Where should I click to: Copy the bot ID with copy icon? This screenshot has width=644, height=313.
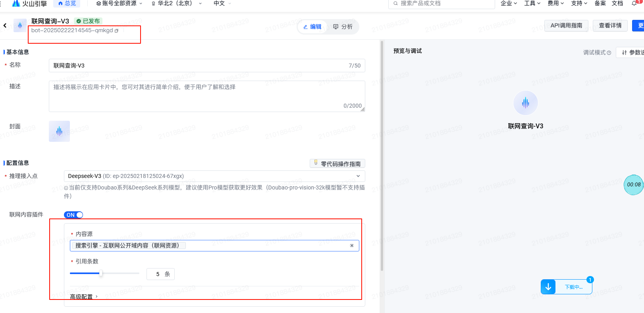click(116, 31)
